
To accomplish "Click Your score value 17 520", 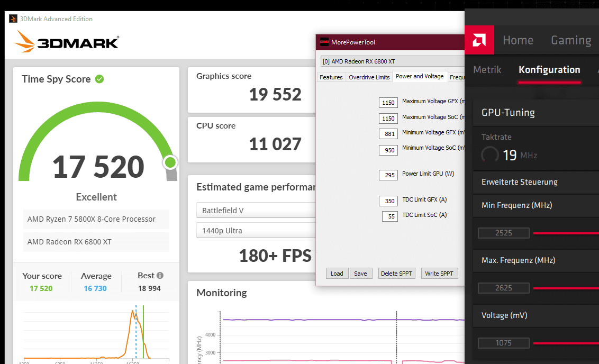I will [41, 288].
